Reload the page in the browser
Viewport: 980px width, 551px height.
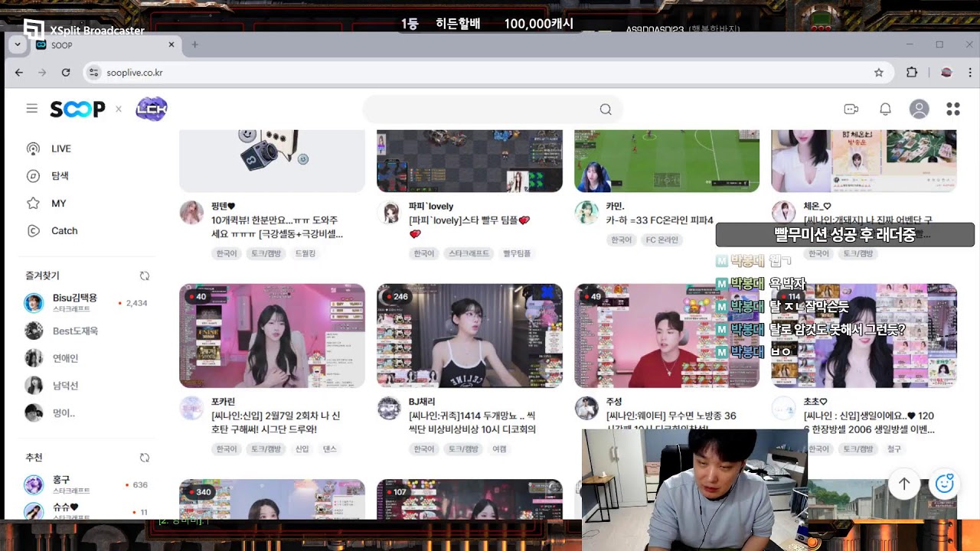click(66, 73)
